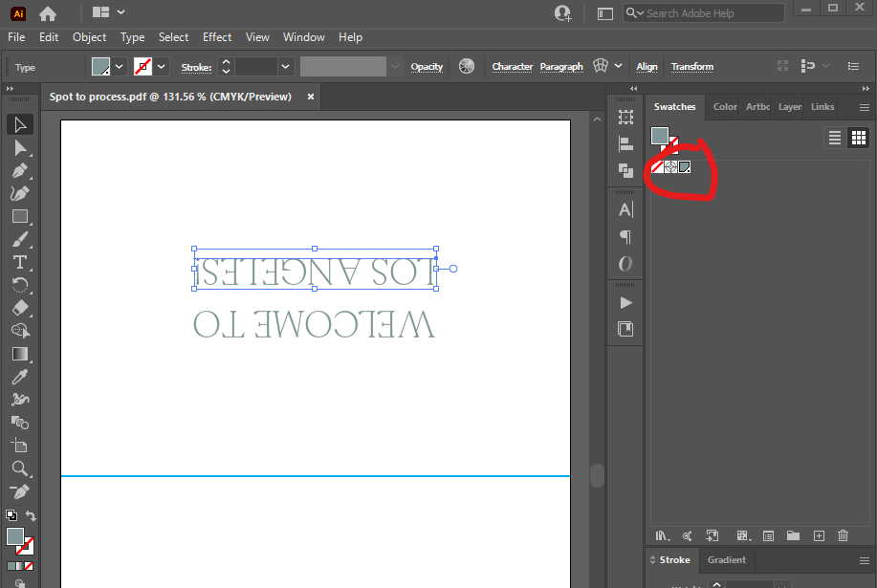
Task: Open the Stroke panel flyout menu
Action: point(865,560)
